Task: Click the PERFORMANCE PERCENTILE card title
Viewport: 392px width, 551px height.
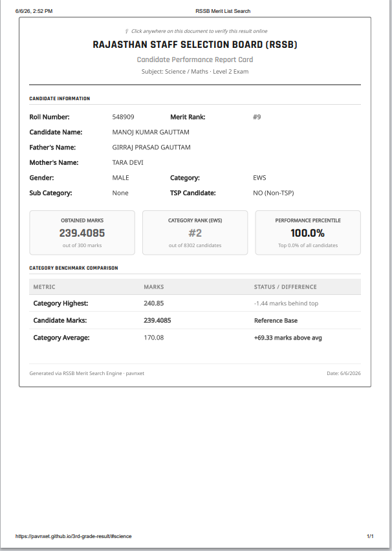Action: (308, 221)
